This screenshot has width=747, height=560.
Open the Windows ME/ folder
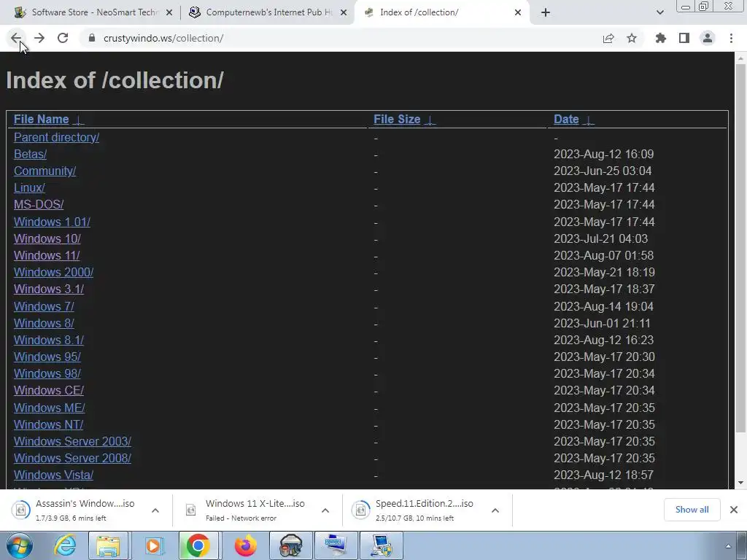(x=50, y=408)
